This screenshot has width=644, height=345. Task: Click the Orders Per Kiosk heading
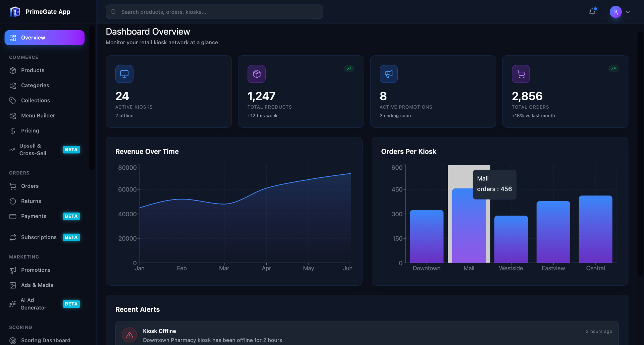(409, 152)
